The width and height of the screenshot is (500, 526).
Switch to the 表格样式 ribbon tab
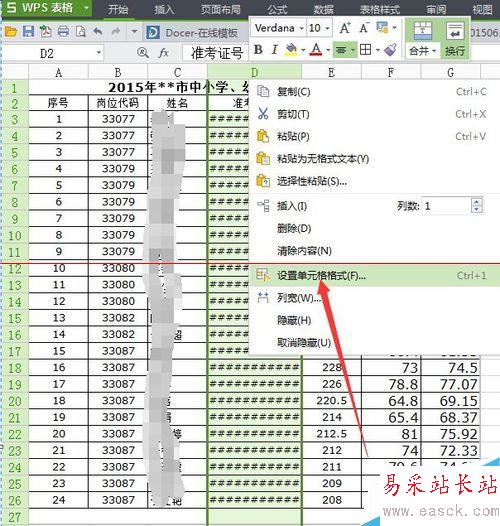pos(380,9)
